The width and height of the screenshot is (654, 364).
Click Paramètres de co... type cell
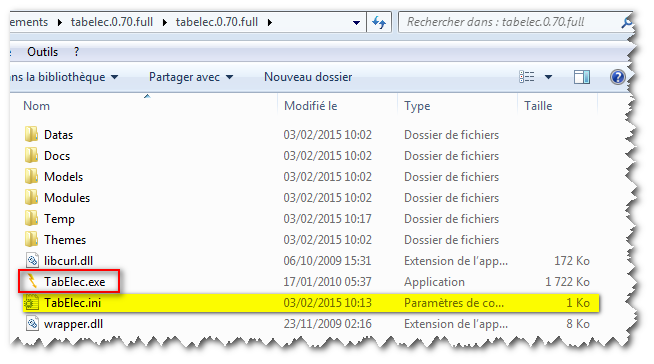coord(454,303)
